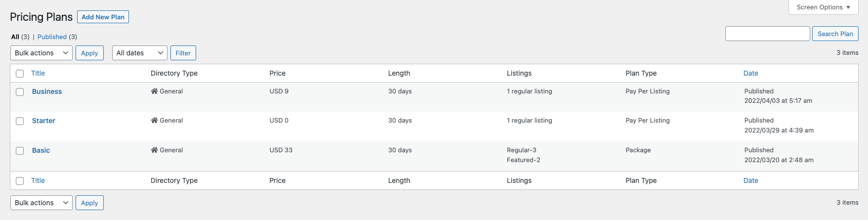Click the home icon in Business row
The width and height of the screenshot is (868, 220).
154,91
